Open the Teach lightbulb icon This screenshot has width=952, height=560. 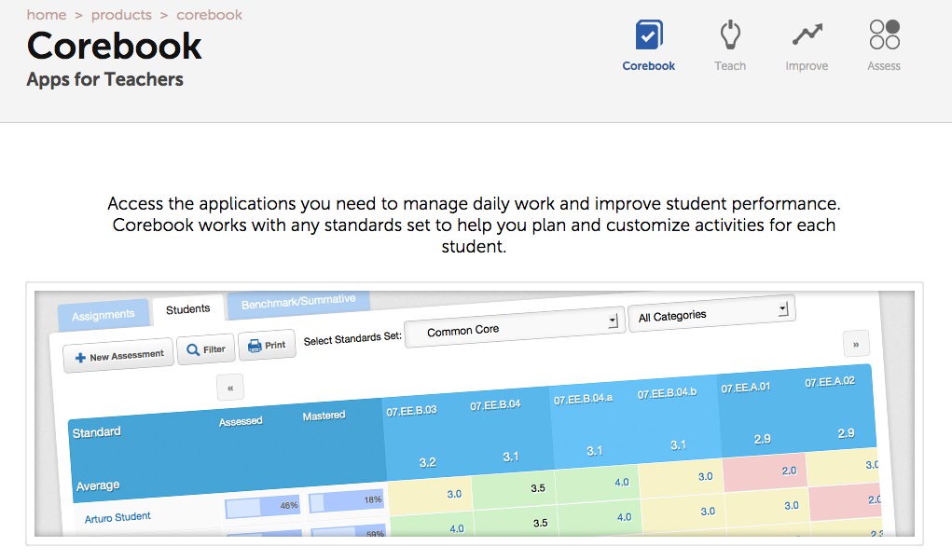click(730, 34)
